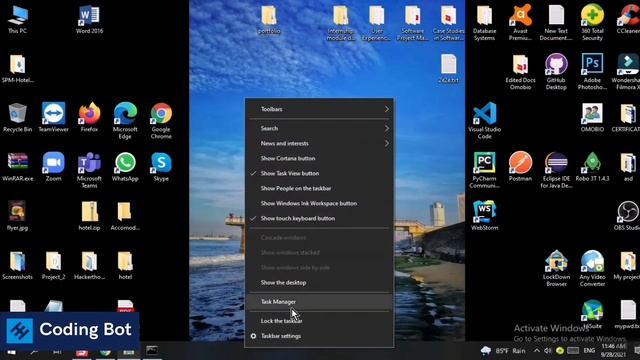Screen dimensions: 640x360
Task: Show hidden system tray icons chevron
Action: (x=537, y=351)
